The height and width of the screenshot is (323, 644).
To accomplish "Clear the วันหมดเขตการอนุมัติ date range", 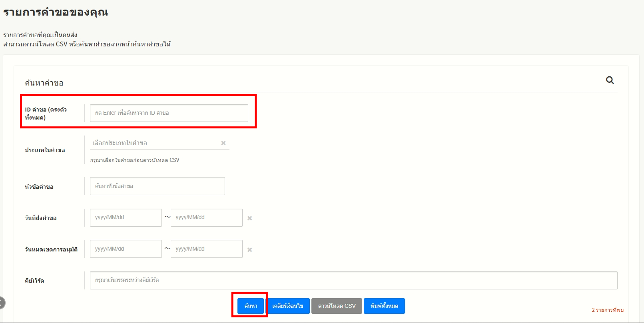I will pyautogui.click(x=249, y=250).
